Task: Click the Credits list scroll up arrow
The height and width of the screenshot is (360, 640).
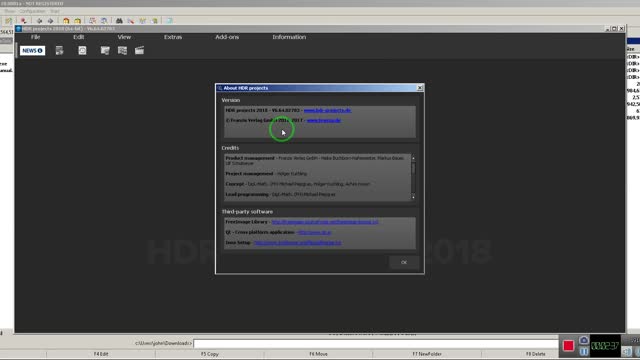Action: click(x=413, y=158)
